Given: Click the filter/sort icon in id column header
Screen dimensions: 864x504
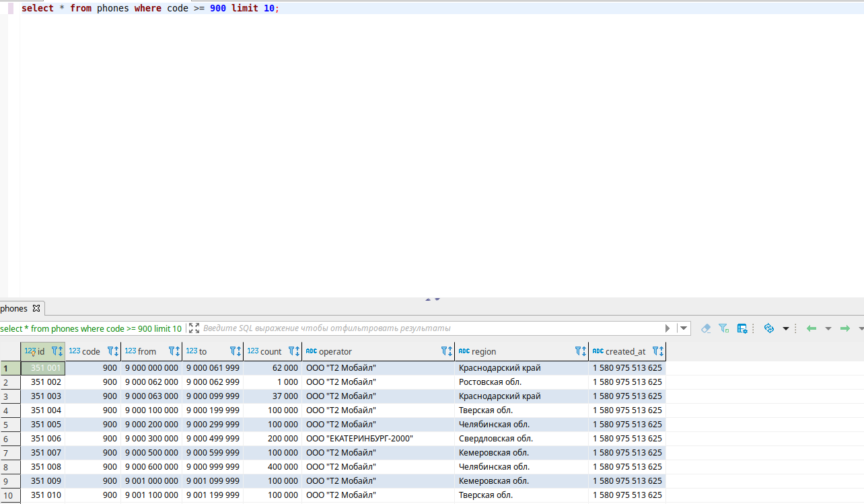Looking at the screenshot, I should [x=57, y=351].
